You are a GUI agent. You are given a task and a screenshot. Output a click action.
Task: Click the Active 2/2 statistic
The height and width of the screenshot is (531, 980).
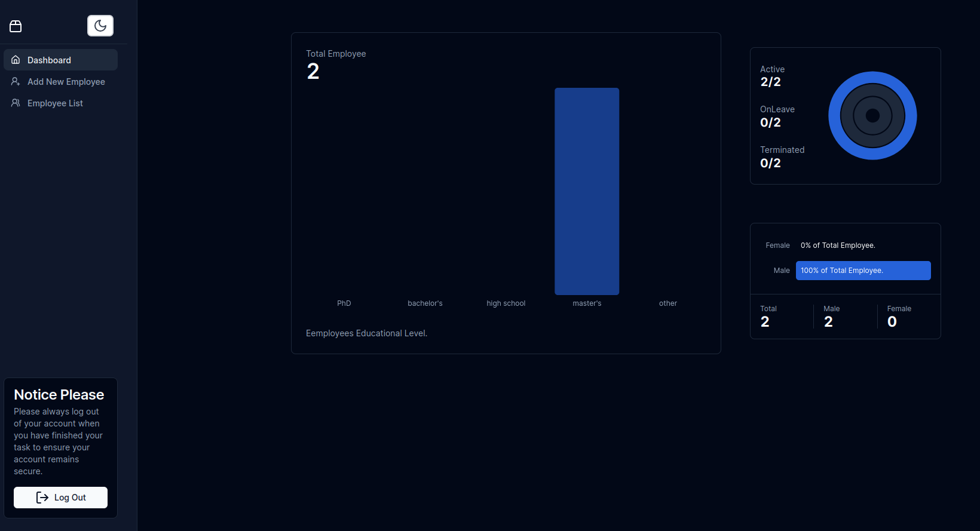771,82
